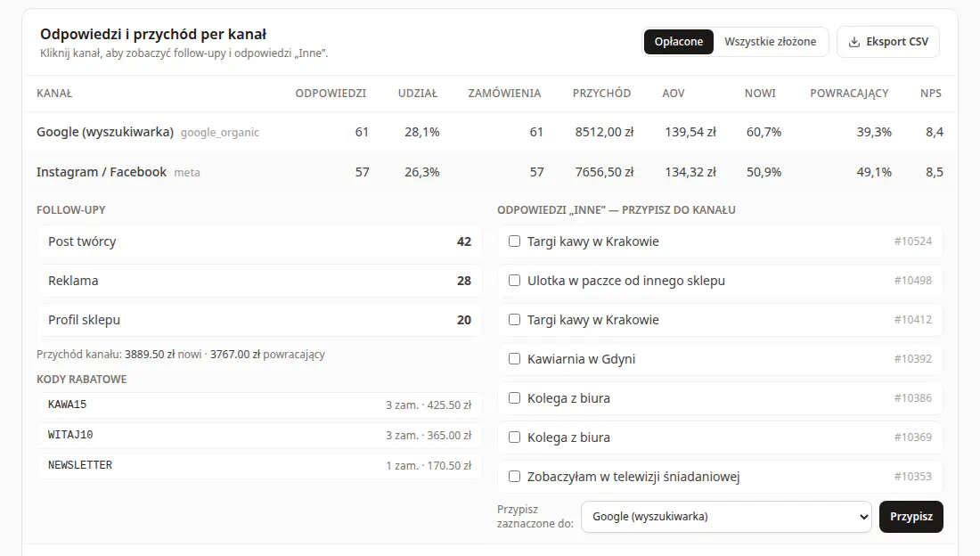Click order number #10498
980x556 pixels.
pos(912,280)
